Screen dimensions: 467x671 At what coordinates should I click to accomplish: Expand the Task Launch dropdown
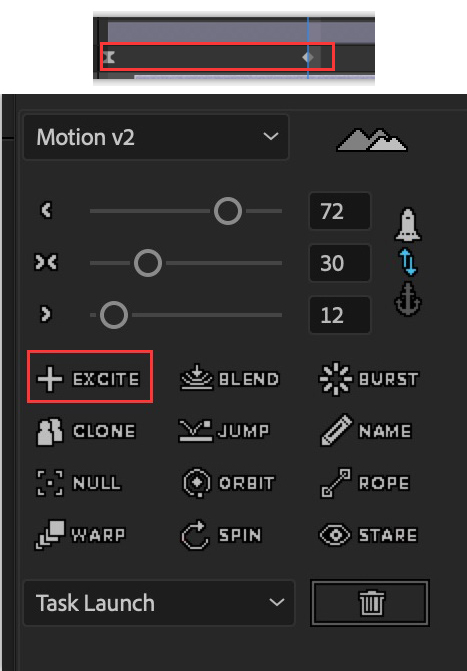pyautogui.click(x=159, y=603)
